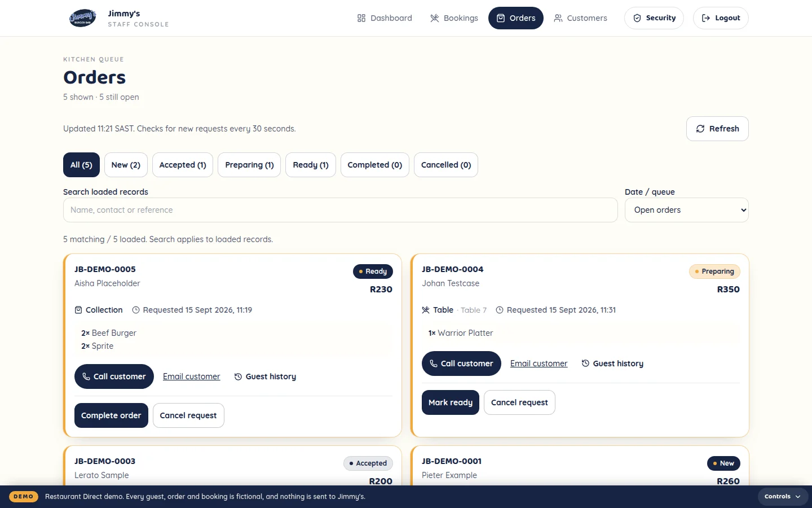Filter orders by New (2)

coord(126,165)
